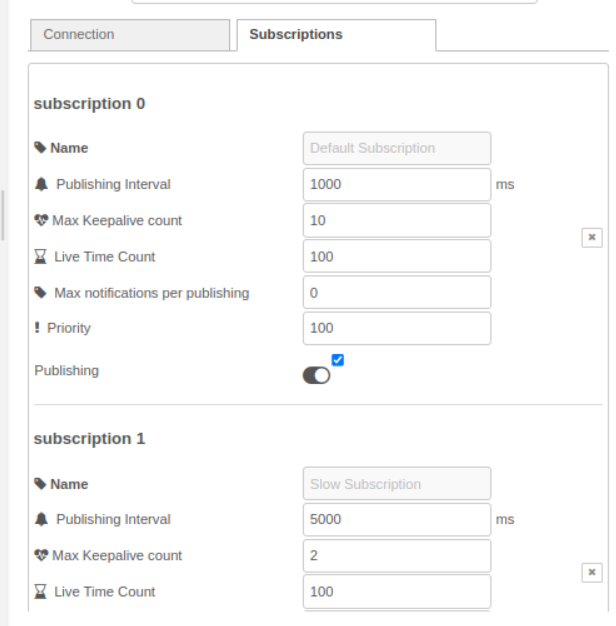Uncheck the Publishing checkbox above the switch

(337, 360)
